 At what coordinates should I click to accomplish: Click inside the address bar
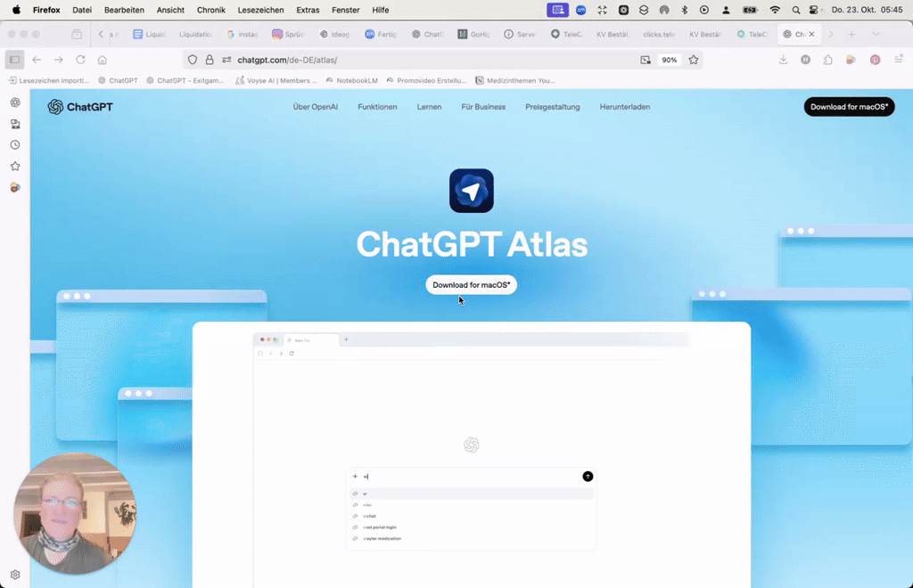point(401,60)
